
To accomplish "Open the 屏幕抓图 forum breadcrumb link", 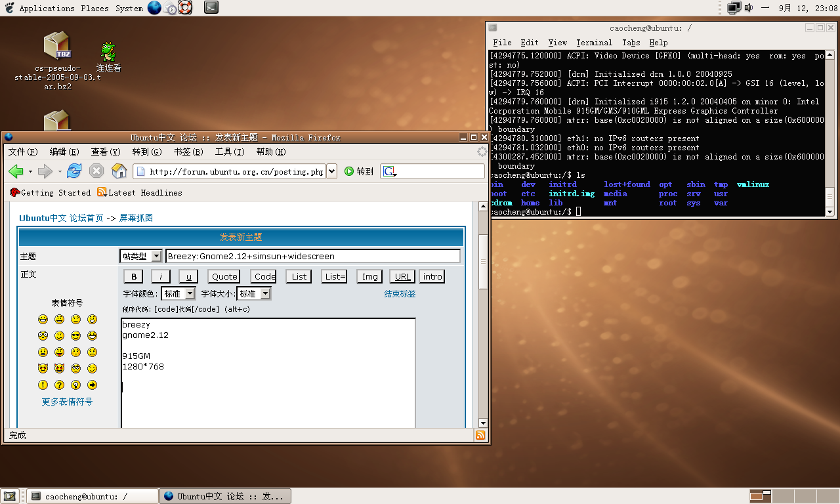I will [136, 218].
